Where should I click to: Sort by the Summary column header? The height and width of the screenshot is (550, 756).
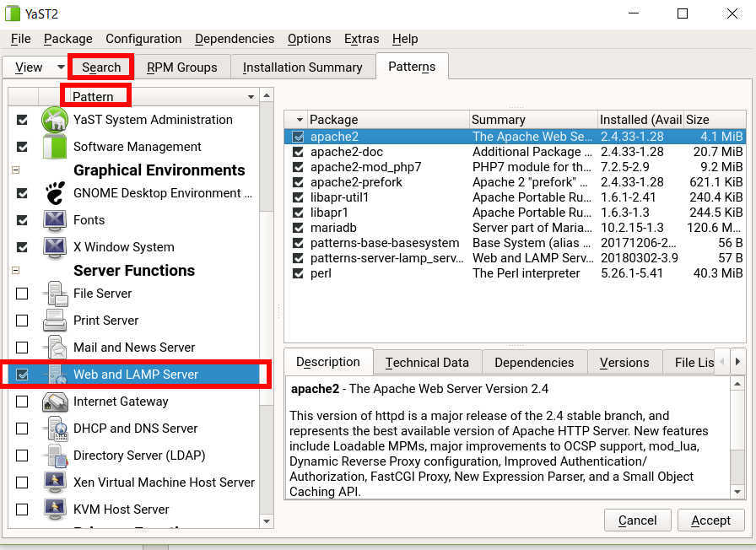coord(533,120)
